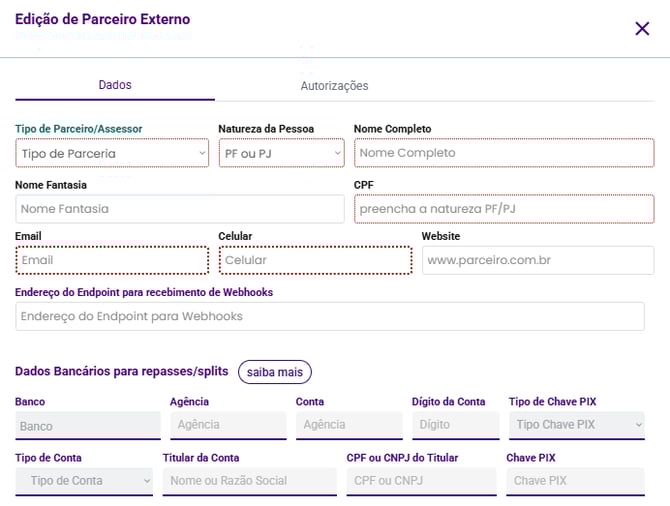Image resolution: width=670 pixels, height=506 pixels.
Task: Switch to the Dados tab
Action: pyautogui.click(x=115, y=85)
